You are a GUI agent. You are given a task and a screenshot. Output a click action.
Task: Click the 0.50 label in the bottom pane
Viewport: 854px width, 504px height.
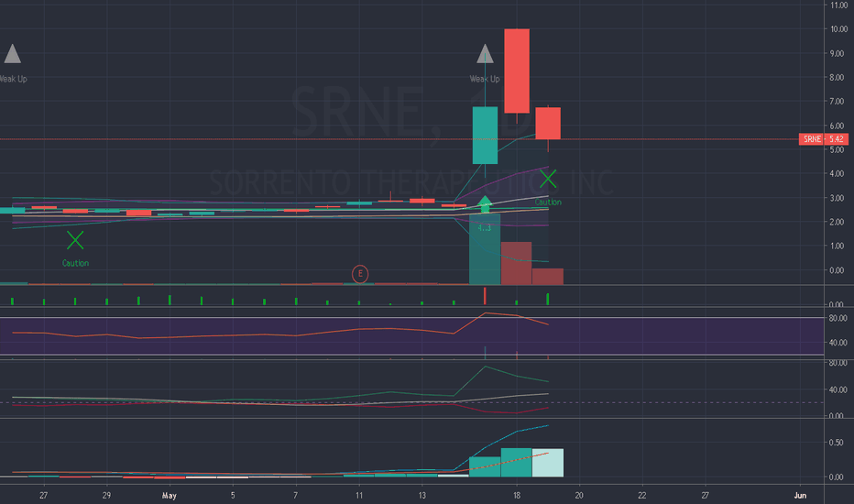[838, 443]
